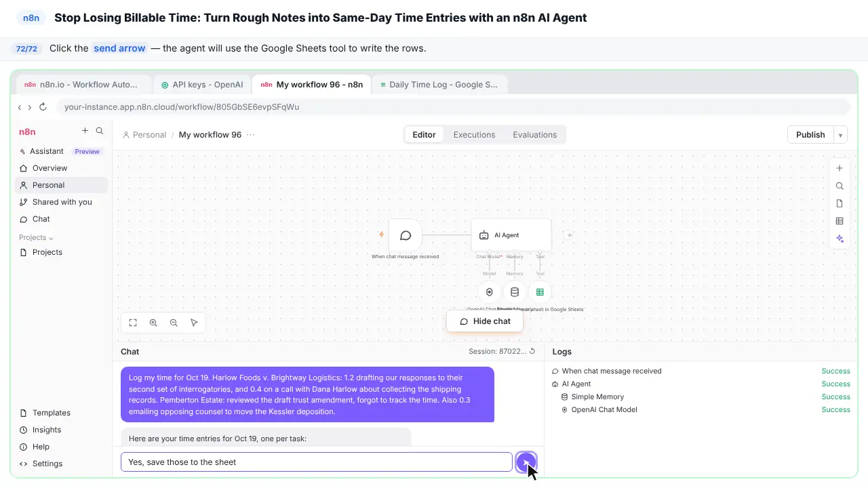The width and height of the screenshot is (868, 488).
Task: Switch to the Executions tab
Action: (x=474, y=135)
